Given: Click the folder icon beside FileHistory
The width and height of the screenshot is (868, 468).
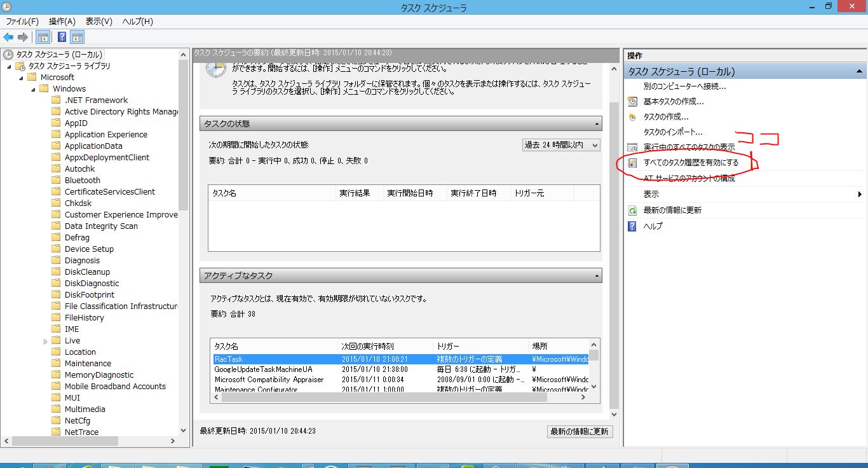Looking at the screenshot, I should coord(57,317).
